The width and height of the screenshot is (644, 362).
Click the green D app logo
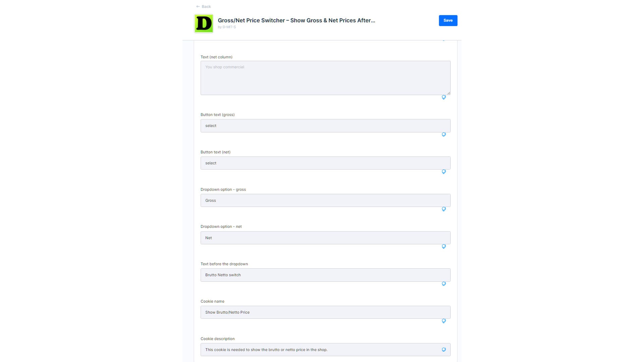pyautogui.click(x=204, y=23)
